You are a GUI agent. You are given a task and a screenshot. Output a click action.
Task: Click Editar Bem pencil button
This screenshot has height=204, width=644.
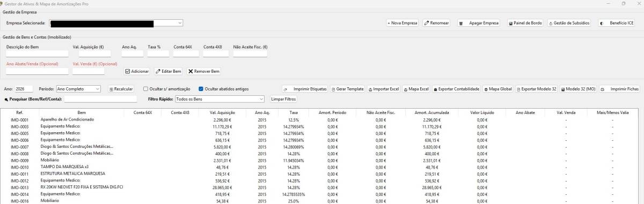[169, 71]
